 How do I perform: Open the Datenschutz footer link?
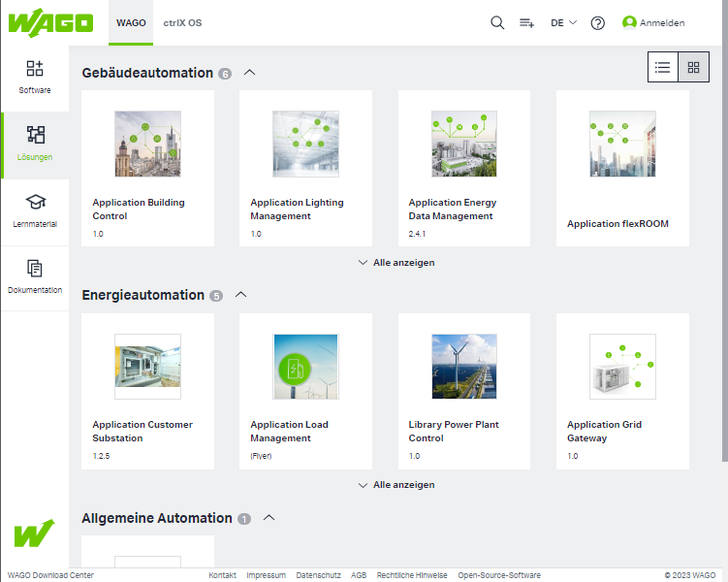click(x=319, y=575)
